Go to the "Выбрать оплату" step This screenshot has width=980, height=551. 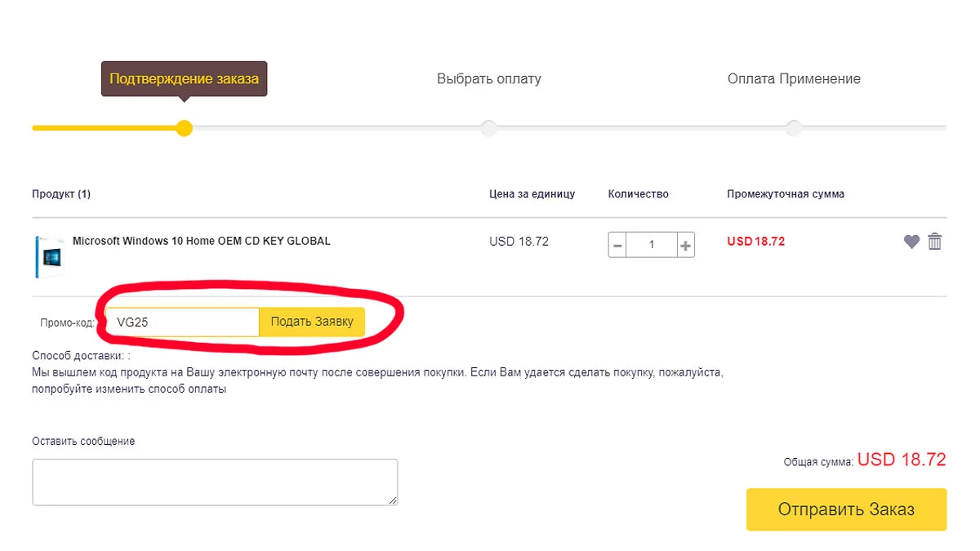(x=488, y=79)
